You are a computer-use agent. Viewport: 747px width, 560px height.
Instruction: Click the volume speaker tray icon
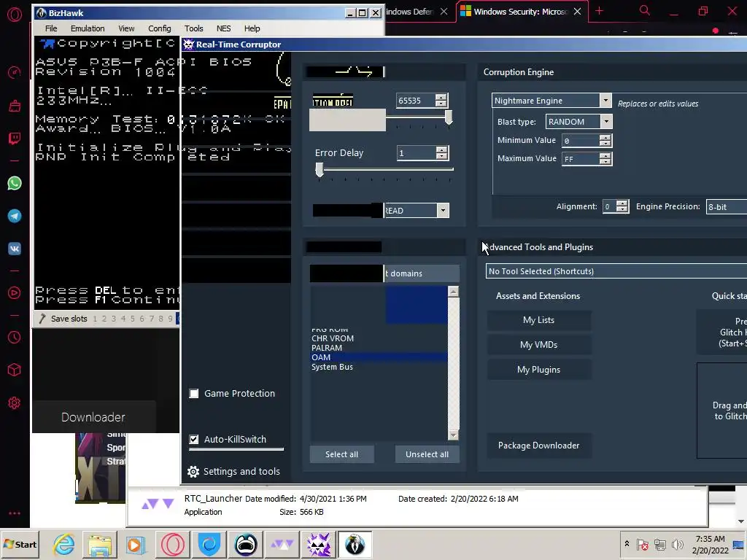tap(677, 544)
